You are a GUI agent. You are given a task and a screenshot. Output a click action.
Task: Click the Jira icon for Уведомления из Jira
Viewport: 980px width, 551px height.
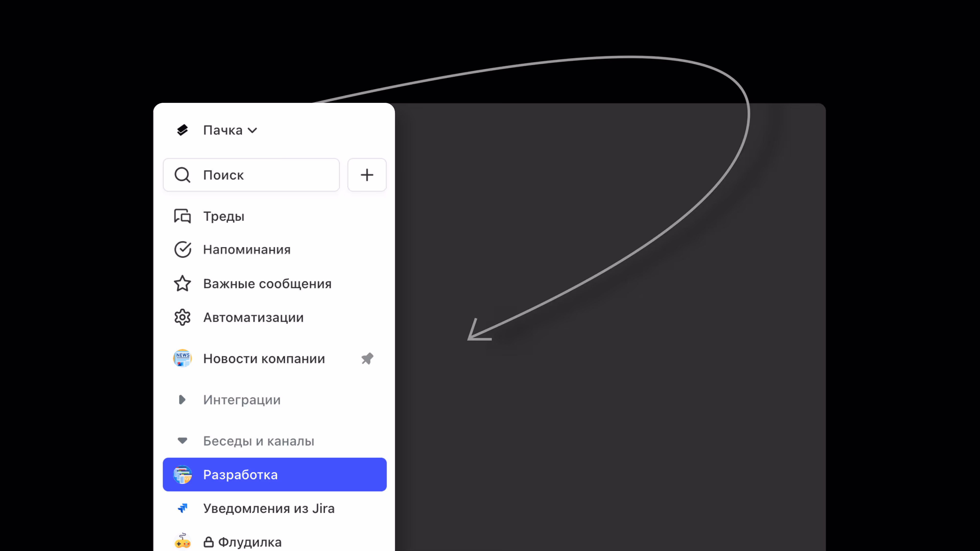[x=183, y=508]
